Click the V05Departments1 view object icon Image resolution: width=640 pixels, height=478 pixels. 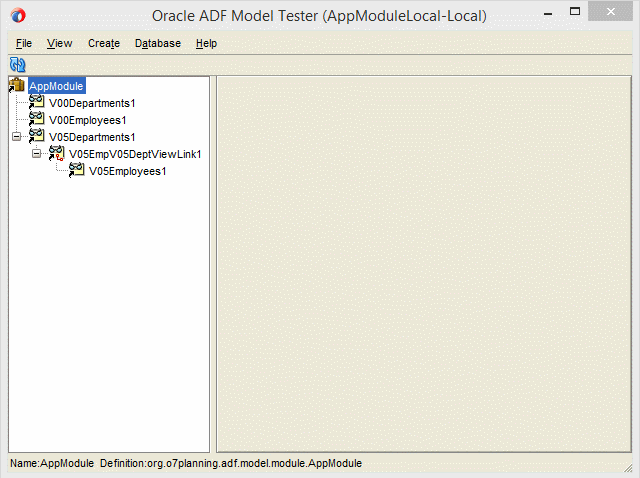tap(36, 136)
